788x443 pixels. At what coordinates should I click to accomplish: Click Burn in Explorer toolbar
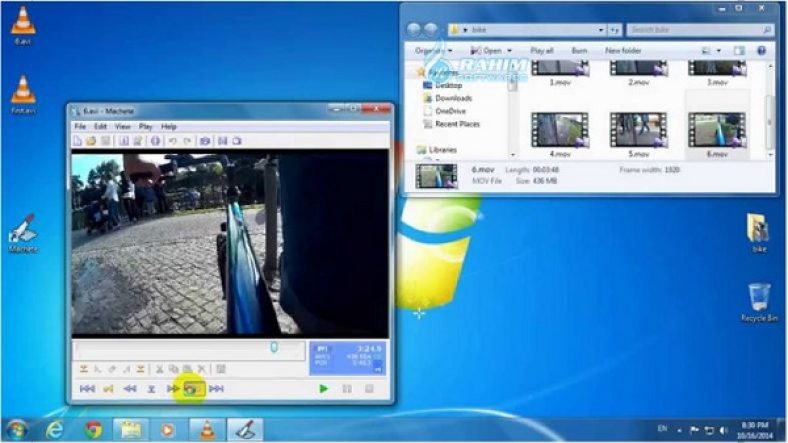point(579,51)
